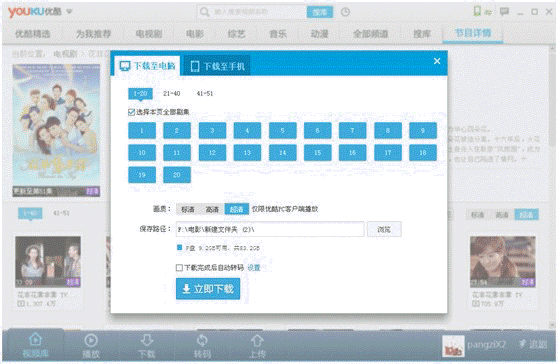558x364 pixels.
Task: Switch to 为我推荐 tab
Action: pyautogui.click(x=94, y=34)
